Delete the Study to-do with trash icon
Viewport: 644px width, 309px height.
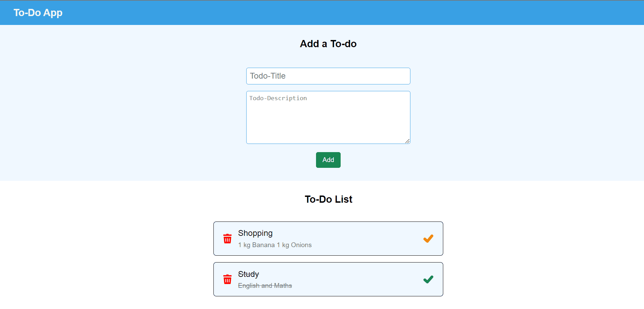pos(227,279)
